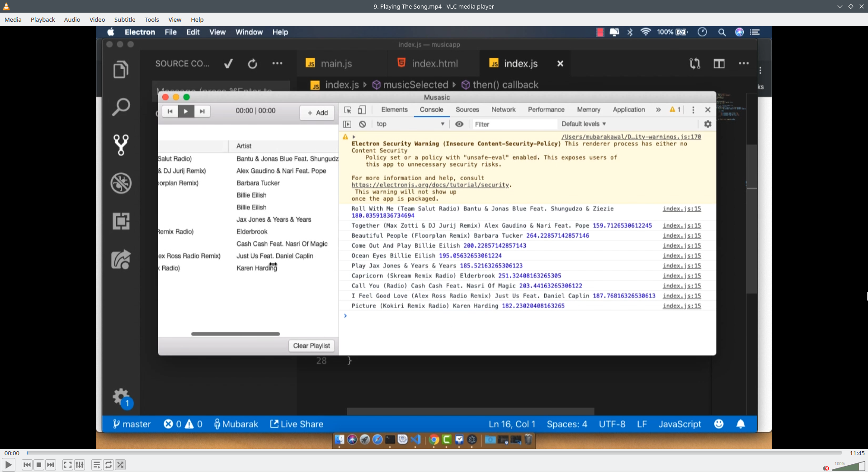Toggle fullscreen video mode
This screenshot has width=868, height=472.
coord(67,465)
